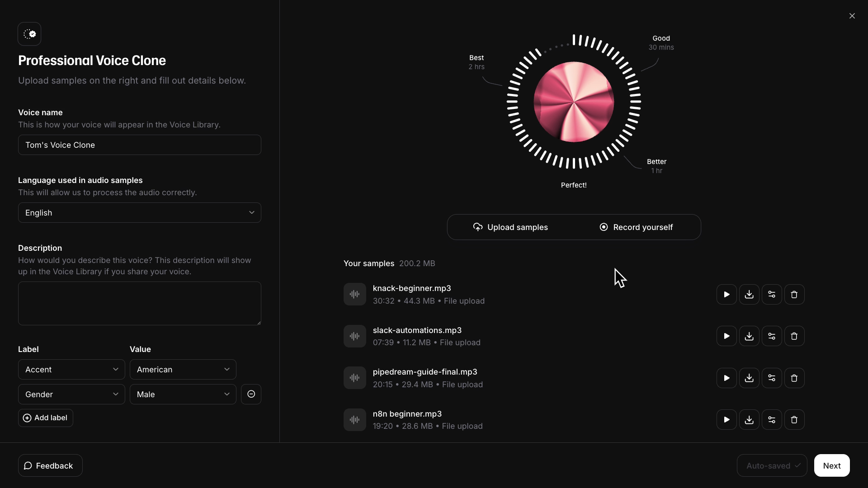
Task: Play the pipedream-guide-final.mp3 sample
Action: (x=726, y=378)
